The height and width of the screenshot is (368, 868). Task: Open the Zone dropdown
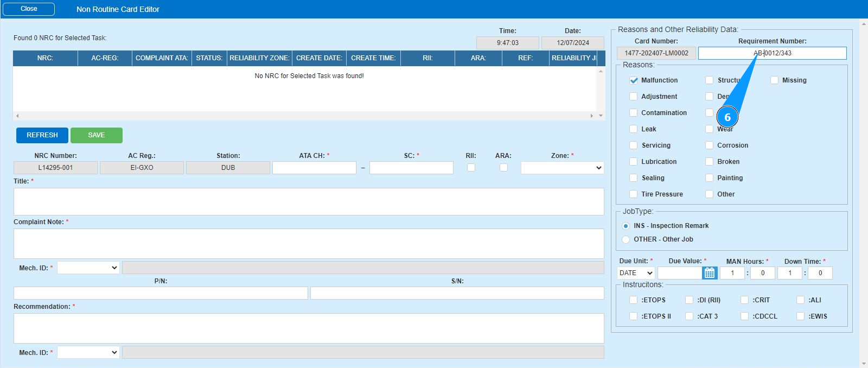click(562, 168)
